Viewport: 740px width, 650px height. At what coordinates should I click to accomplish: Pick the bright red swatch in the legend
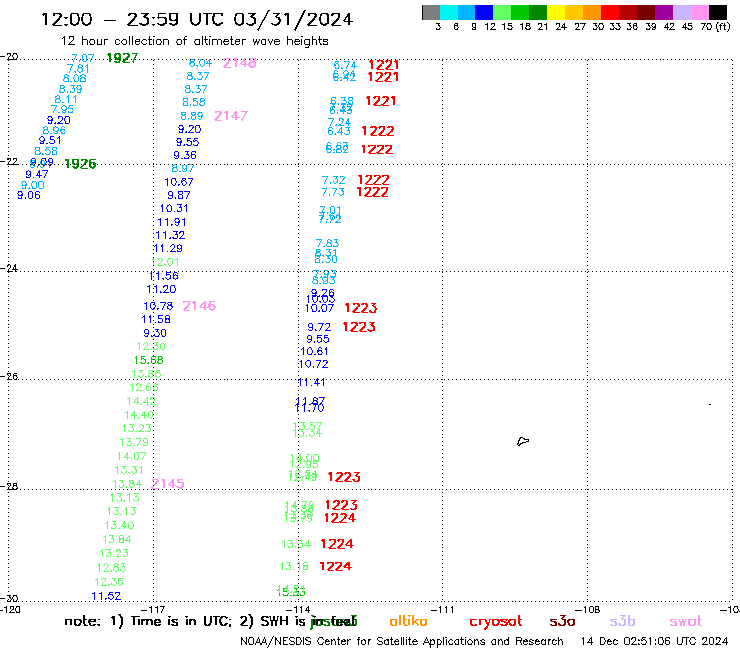(x=610, y=12)
